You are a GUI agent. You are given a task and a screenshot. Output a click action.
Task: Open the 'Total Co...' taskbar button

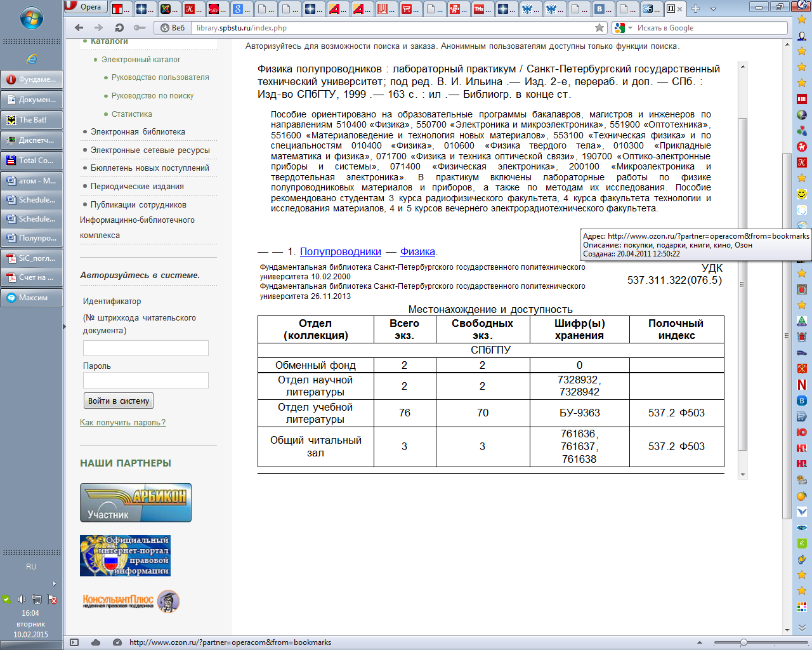pos(32,160)
